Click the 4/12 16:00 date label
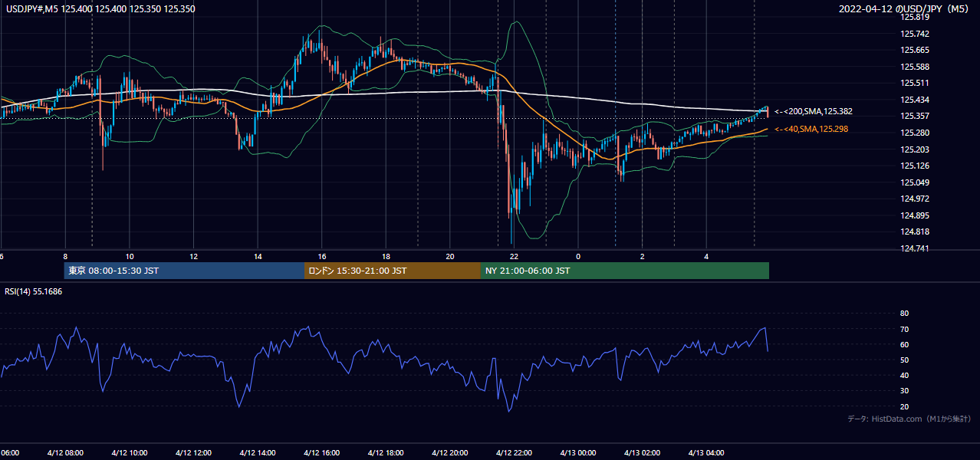 (321, 453)
